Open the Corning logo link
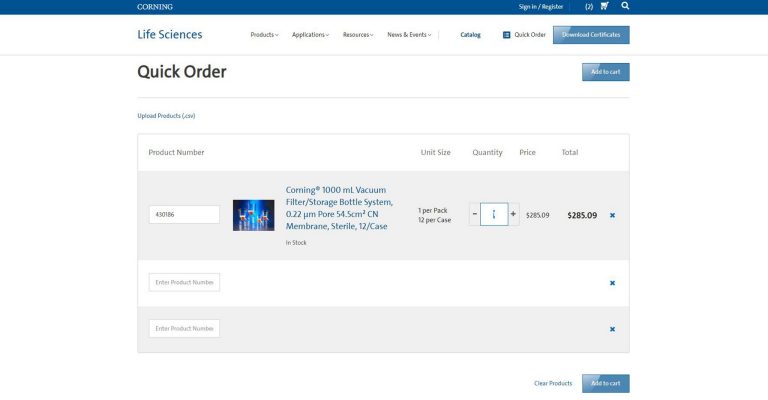The image size is (768, 400). click(x=155, y=7)
